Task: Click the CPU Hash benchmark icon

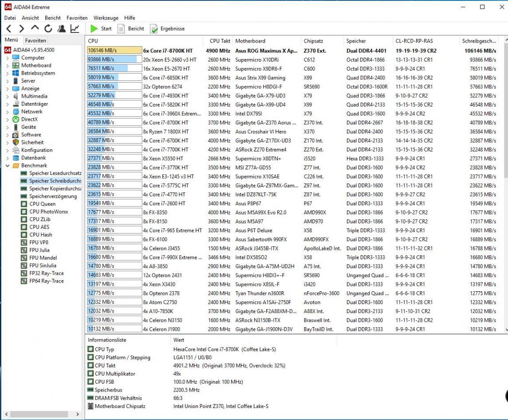Action: [x=24, y=235]
